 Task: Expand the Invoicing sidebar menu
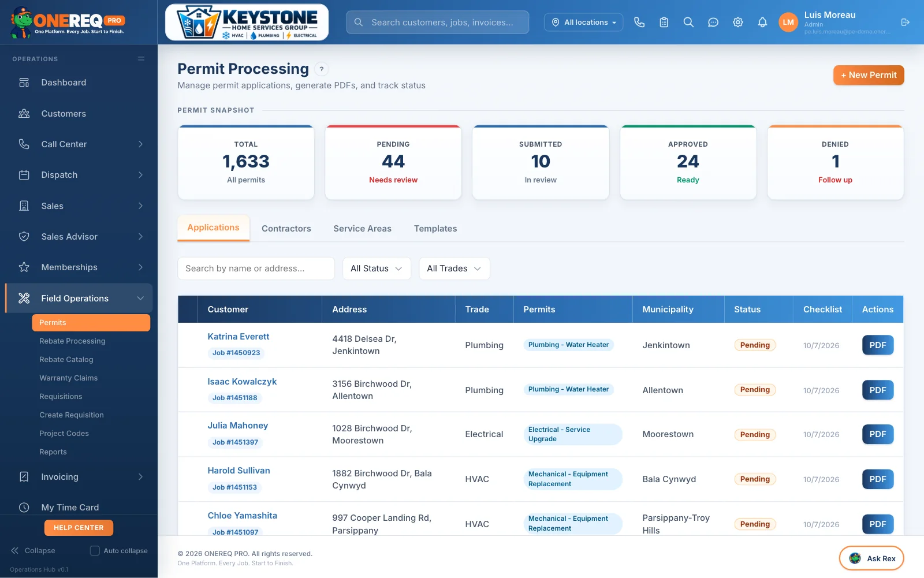pyautogui.click(x=79, y=477)
